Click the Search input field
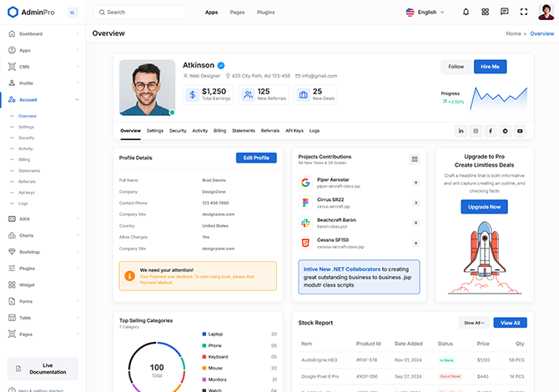 [138, 13]
